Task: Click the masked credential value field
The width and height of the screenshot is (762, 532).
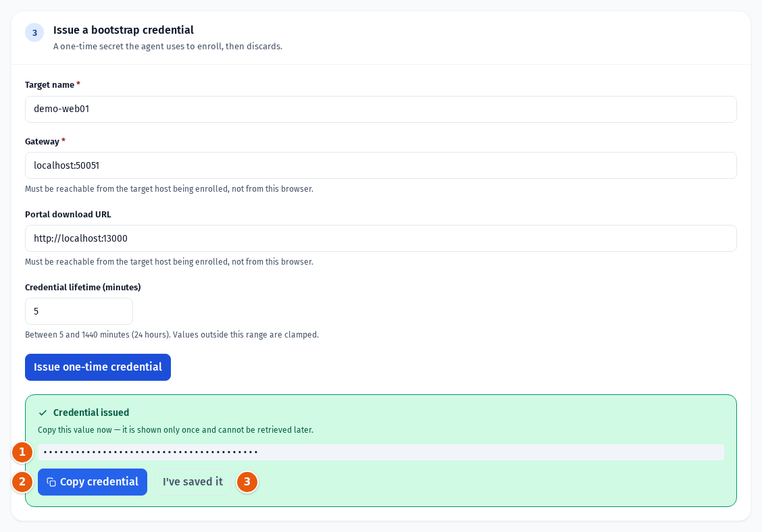Action: (x=381, y=452)
